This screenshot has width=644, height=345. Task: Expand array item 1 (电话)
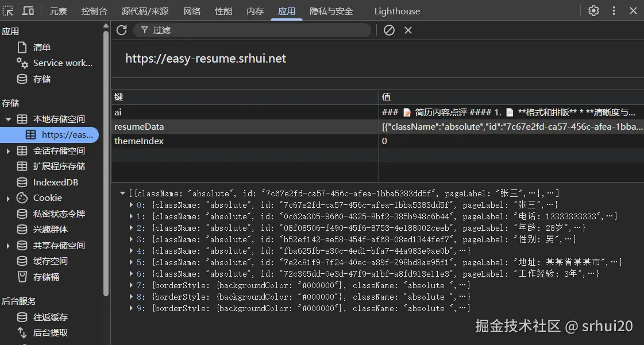click(131, 216)
